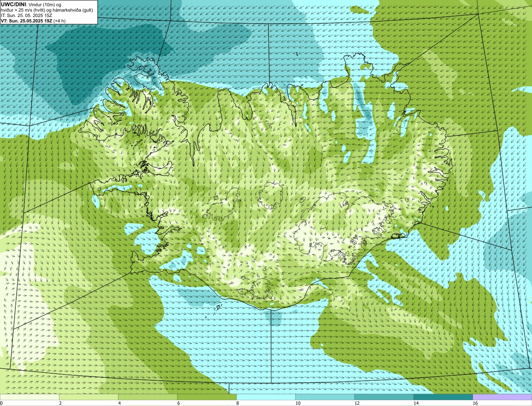
Task: Click the legend tick label "10"
Action: tap(298, 403)
